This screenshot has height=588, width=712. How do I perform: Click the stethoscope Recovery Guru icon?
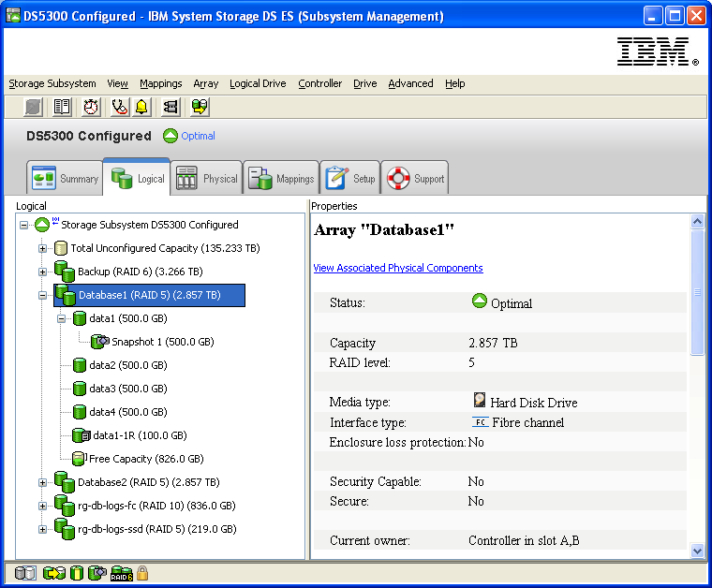tap(120, 107)
